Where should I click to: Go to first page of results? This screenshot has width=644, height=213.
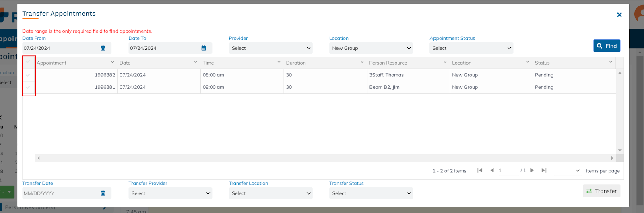(479, 170)
